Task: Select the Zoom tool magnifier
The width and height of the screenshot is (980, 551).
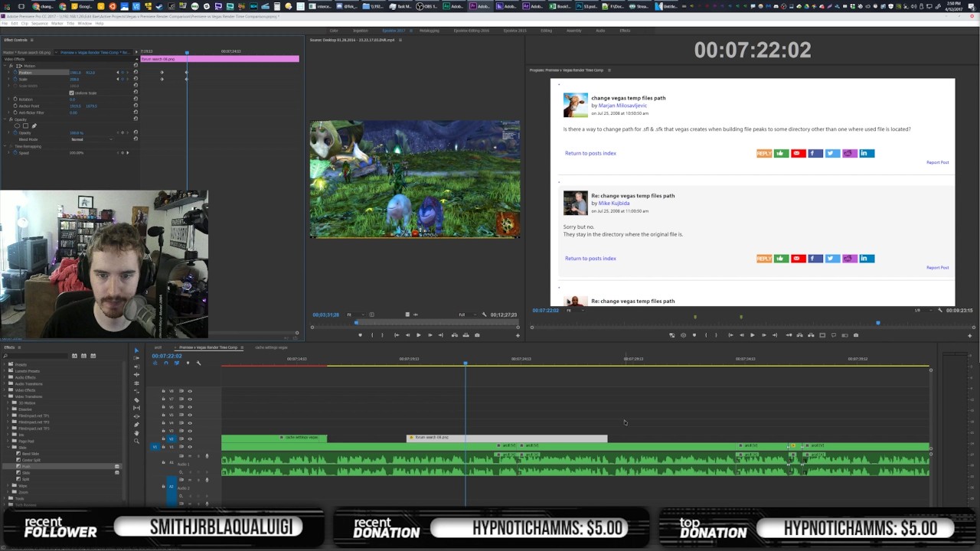Action: (x=136, y=441)
